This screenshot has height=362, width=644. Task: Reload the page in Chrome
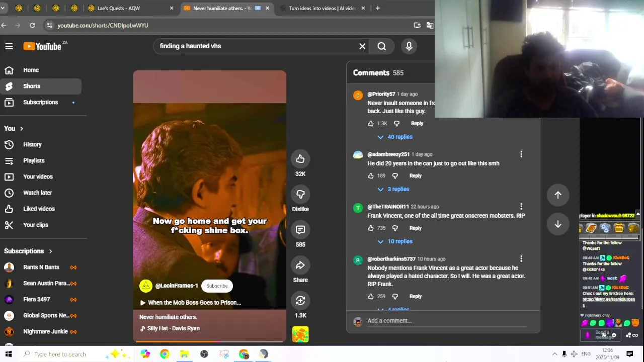tap(32, 25)
